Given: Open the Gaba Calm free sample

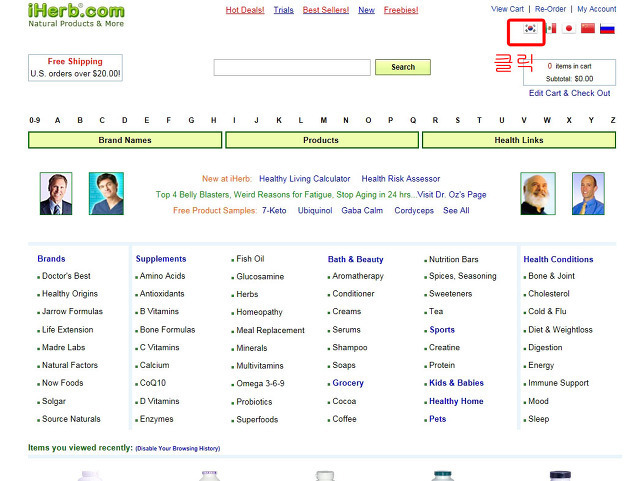Looking at the screenshot, I should pyautogui.click(x=362, y=211).
